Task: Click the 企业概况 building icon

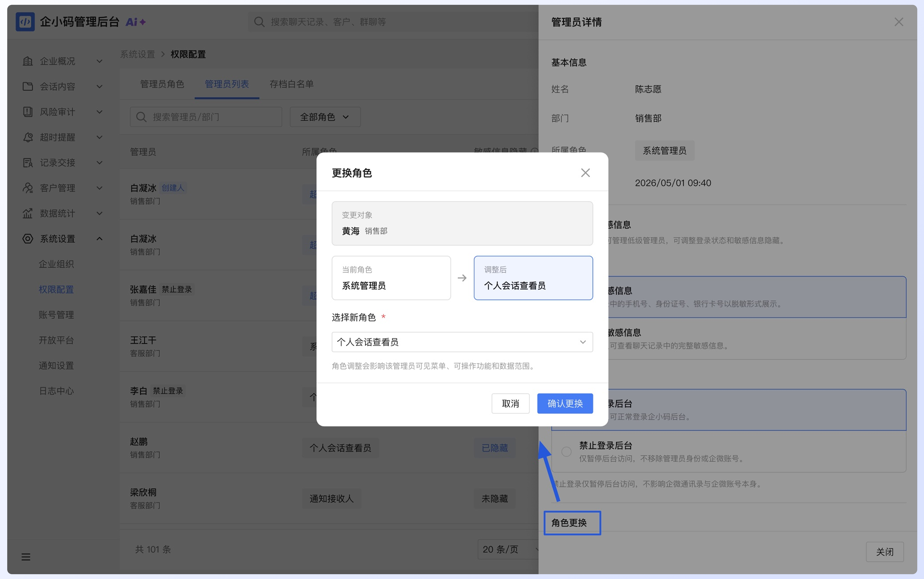Action: click(28, 61)
